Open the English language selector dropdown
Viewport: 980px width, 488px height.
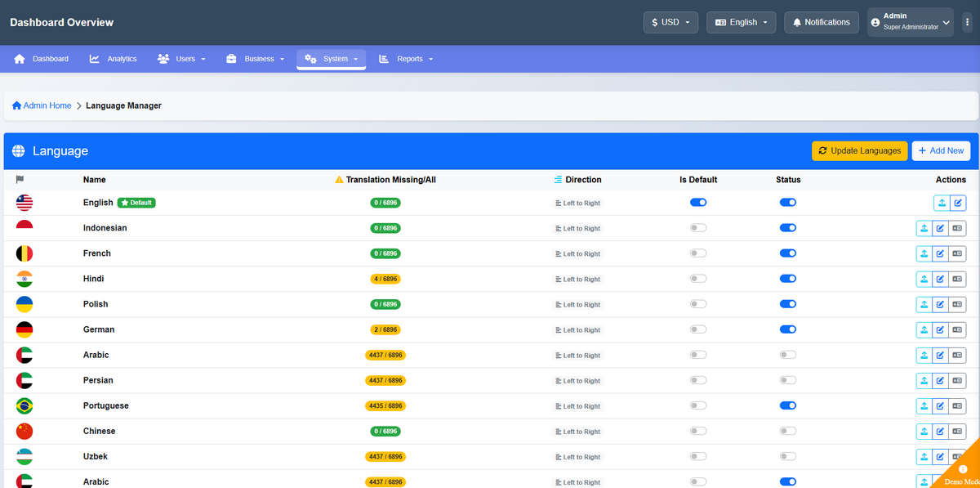point(741,22)
